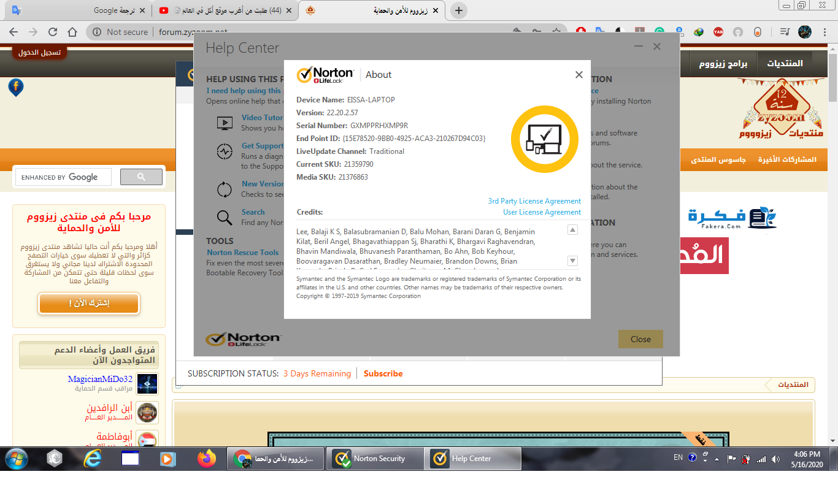The width and height of the screenshot is (838, 504).
Task: Switch to the YouTube browser tab
Action: [x=225, y=10]
